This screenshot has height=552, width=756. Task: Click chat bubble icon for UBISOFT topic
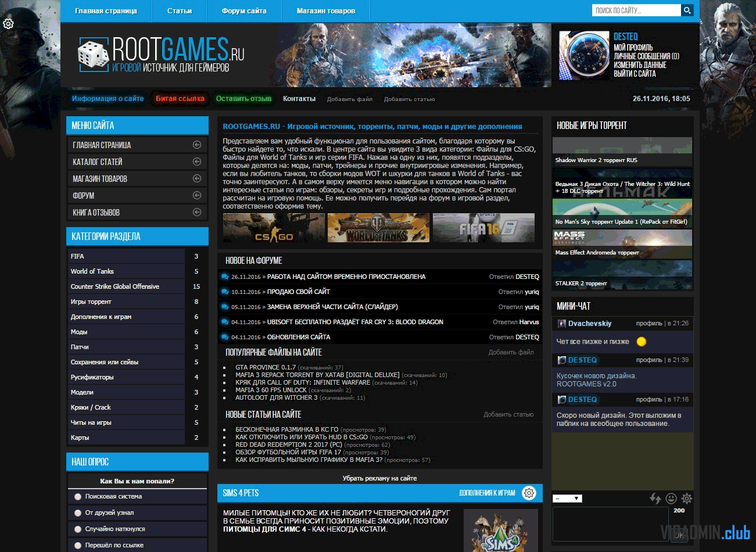(x=225, y=322)
